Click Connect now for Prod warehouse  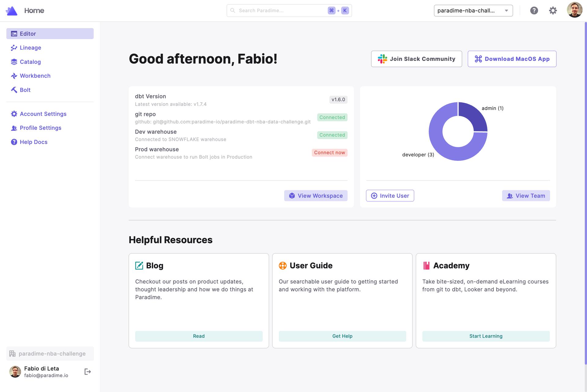pyautogui.click(x=329, y=153)
